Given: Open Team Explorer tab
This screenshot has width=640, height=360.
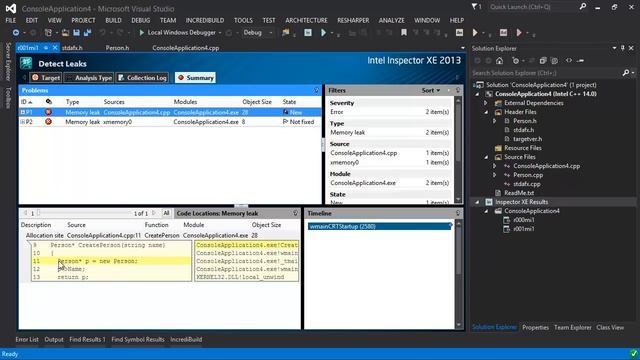Looking at the screenshot, I should pyautogui.click(x=573, y=327).
